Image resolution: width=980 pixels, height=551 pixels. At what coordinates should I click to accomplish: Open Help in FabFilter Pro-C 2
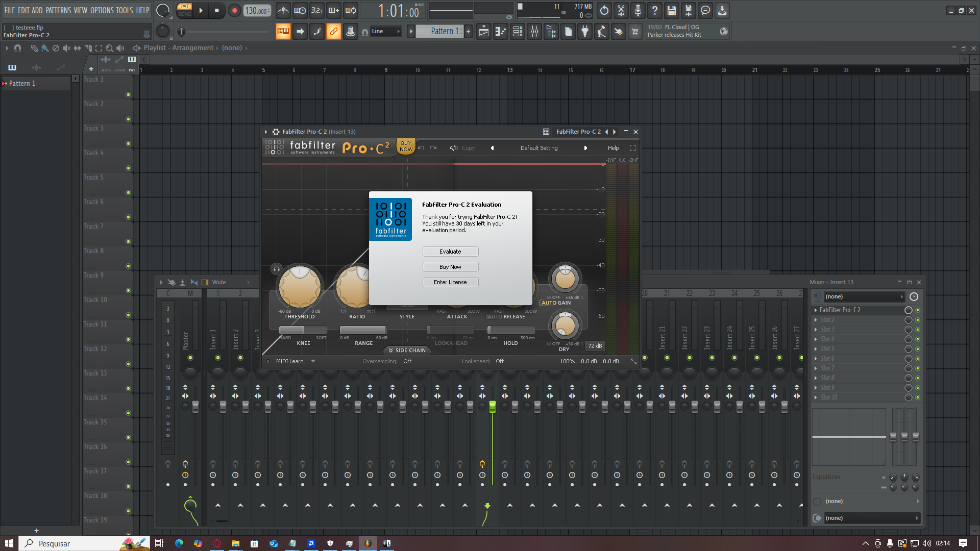coord(613,148)
